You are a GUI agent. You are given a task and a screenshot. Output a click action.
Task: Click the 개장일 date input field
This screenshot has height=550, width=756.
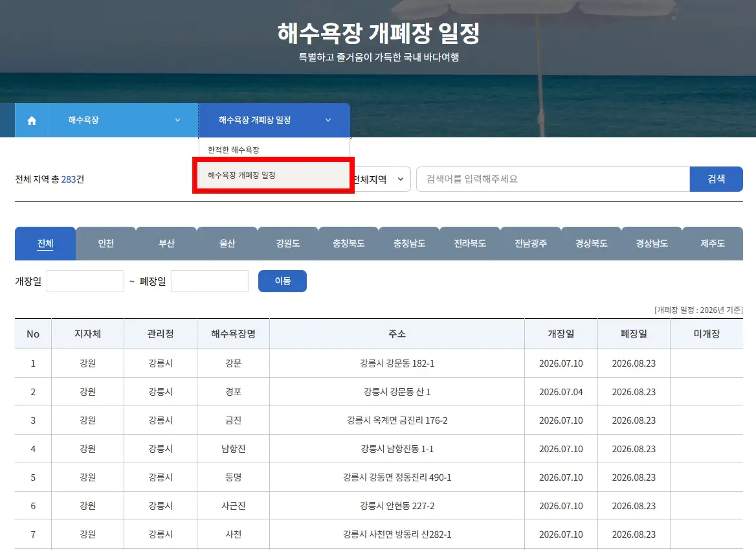85,281
